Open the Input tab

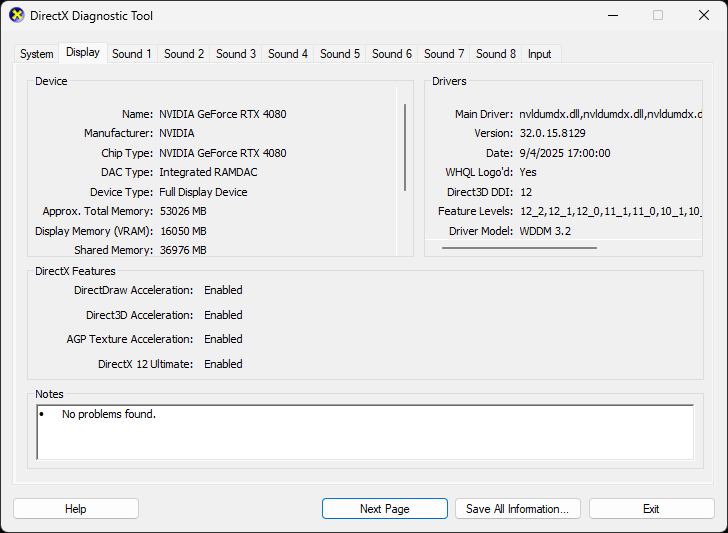pyautogui.click(x=540, y=54)
